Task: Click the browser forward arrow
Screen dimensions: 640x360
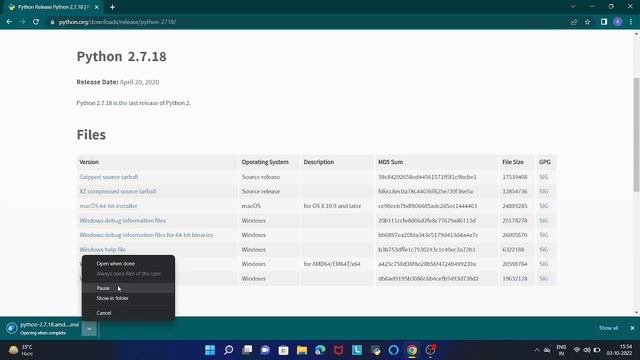Action: [x=22, y=22]
